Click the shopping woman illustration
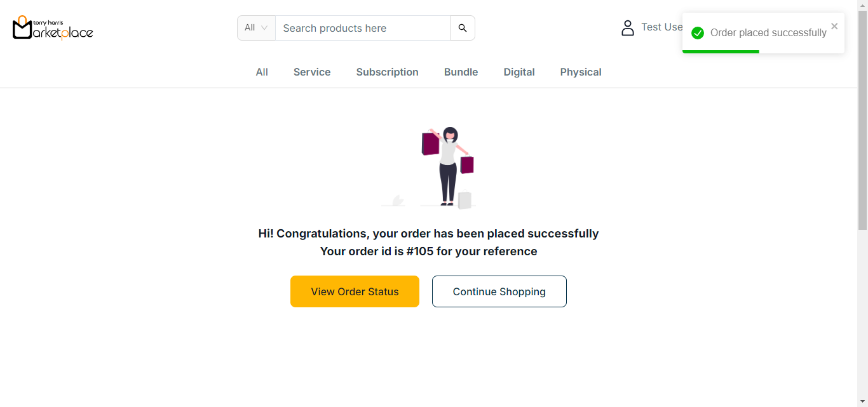The height and width of the screenshot is (407, 868). tap(448, 168)
